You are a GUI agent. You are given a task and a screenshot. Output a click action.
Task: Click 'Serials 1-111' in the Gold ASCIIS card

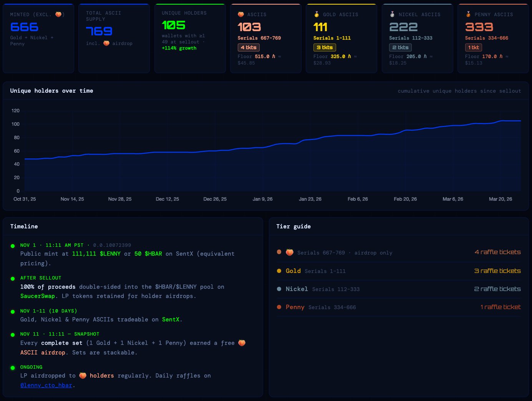(332, 38)
